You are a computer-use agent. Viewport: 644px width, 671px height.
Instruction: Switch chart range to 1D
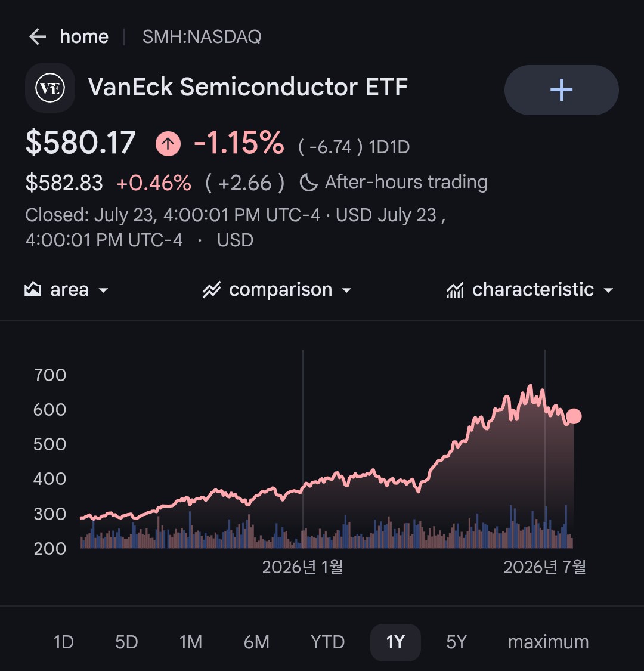point(63,642)
